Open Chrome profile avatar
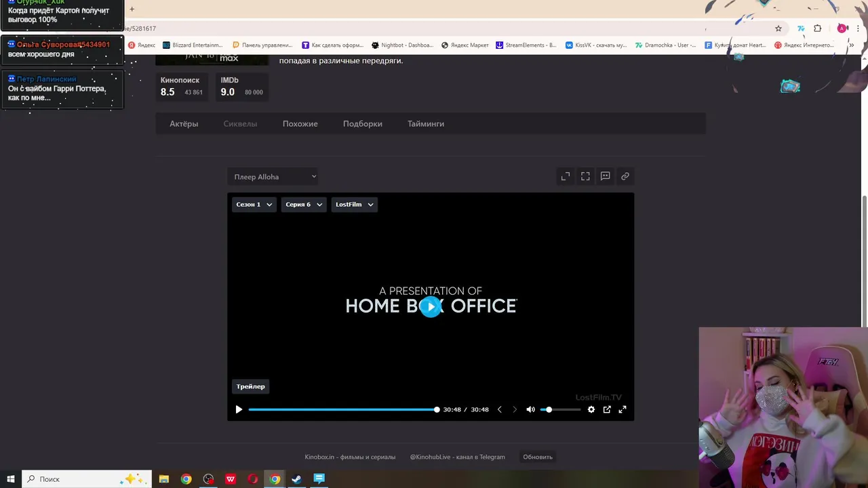Viewport: 868px width, 488px height. point(842,28)
